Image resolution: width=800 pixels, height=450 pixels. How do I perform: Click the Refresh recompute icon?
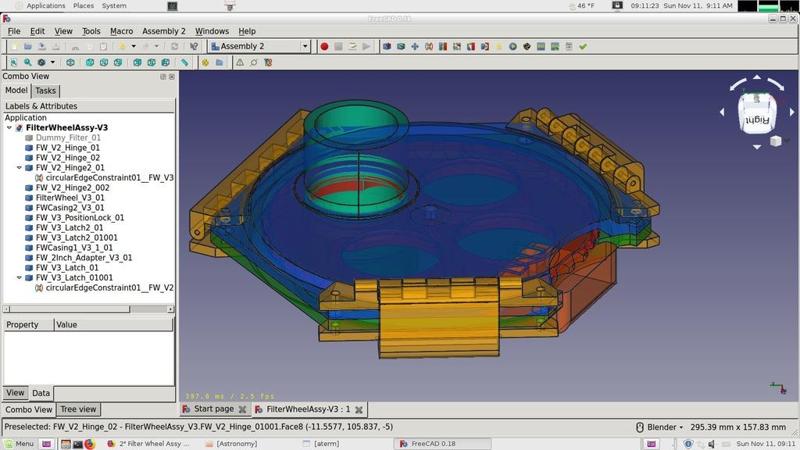pyautogui.click(x=174, y=46)
